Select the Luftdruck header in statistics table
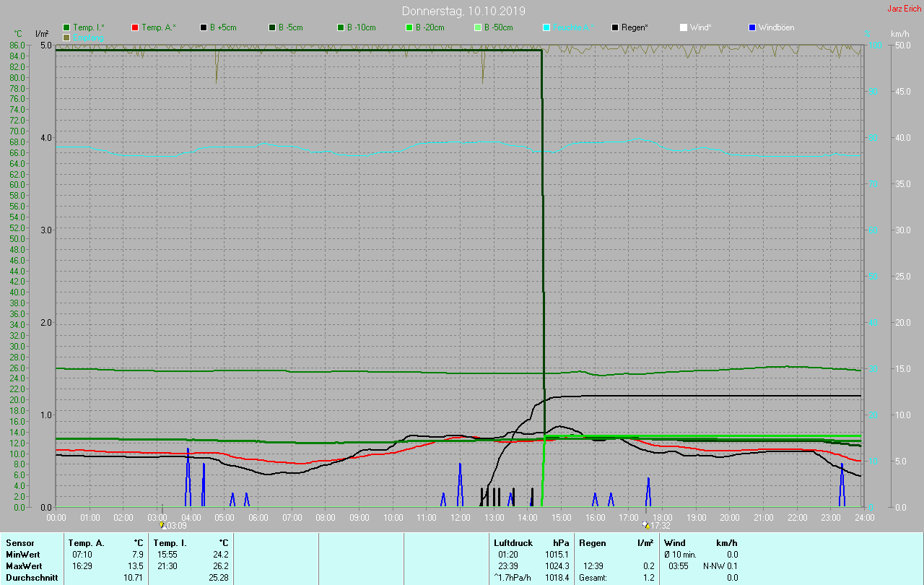924x585 pixels. tap(513, 543)
